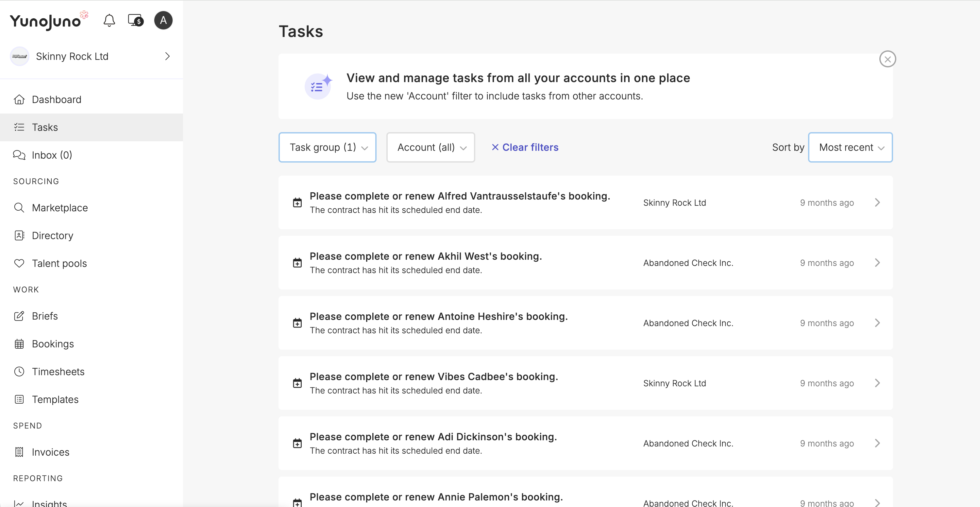Click the calendar icon on Alfred Vantrausselstaufe's task
Viewport: 980px width, 507px height.
pyautogui.click(x=297, y=202)
